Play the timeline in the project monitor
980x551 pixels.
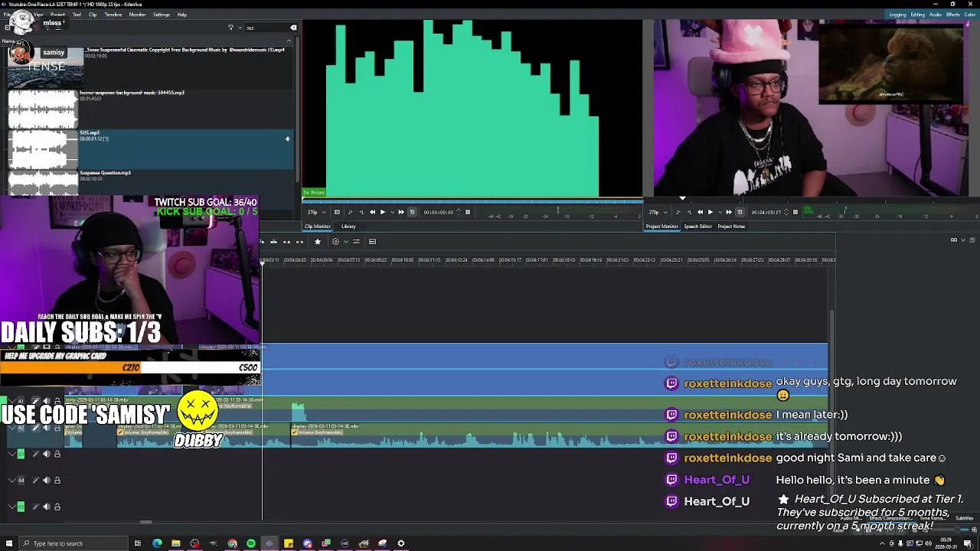tap(710, 212)
